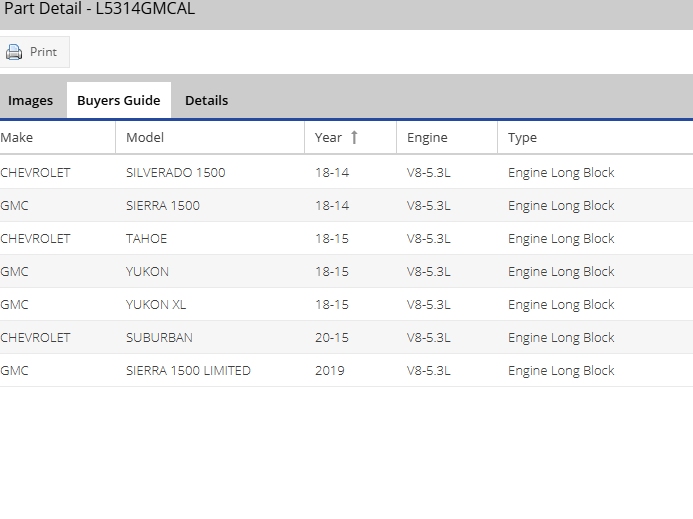693x519 pixels.
Task: Click the SUBURBAN model cell
Action: pos(160,338)
